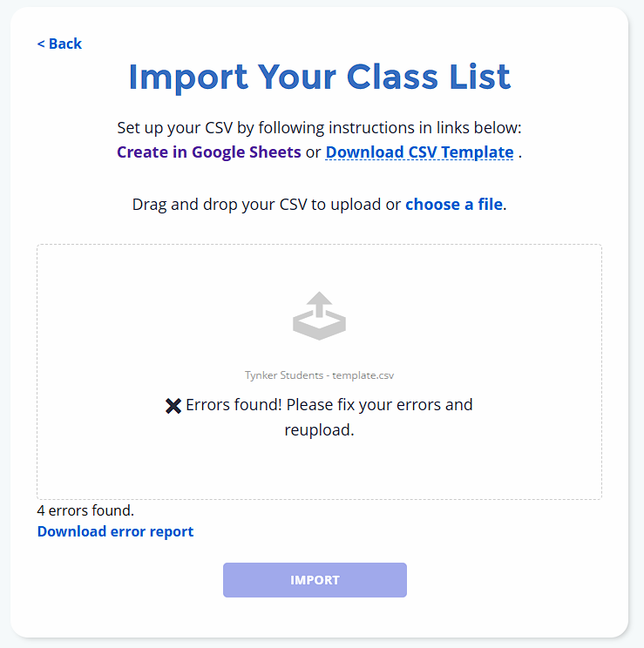Click the word or between template links
The image size is (644, 648).
(313, 152)
